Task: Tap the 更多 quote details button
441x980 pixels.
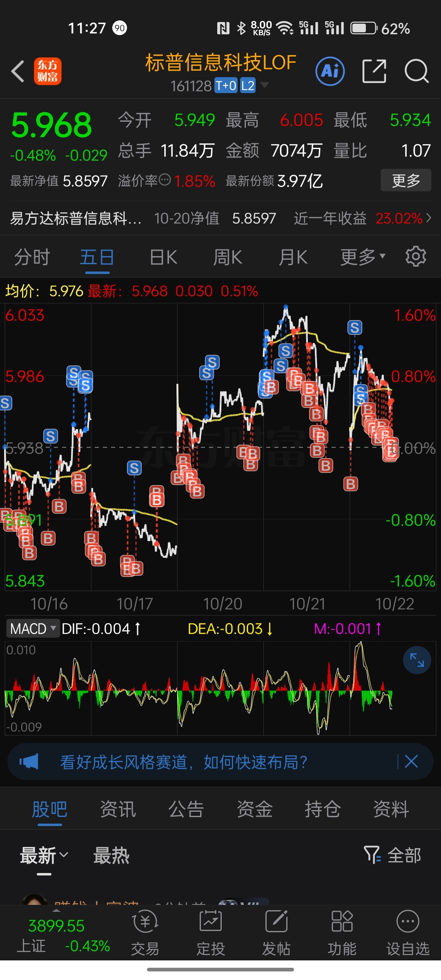Action: (x=406, y=180)
